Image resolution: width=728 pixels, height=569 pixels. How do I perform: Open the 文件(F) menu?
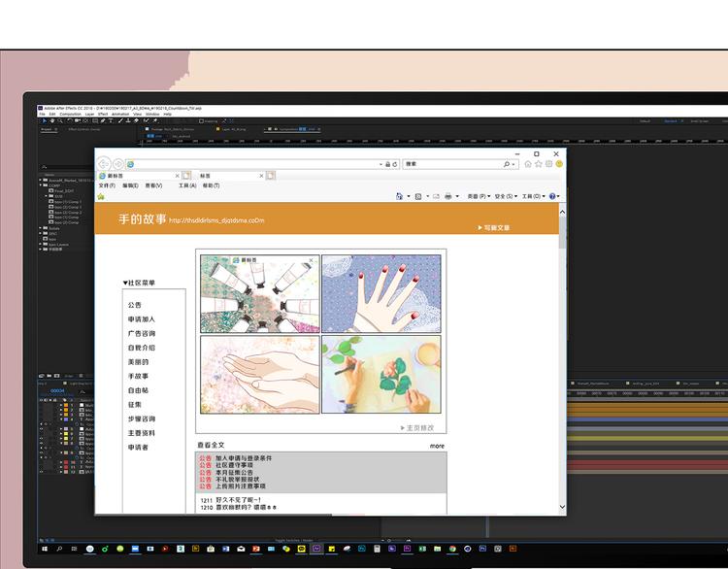click(x=107, y=185)
